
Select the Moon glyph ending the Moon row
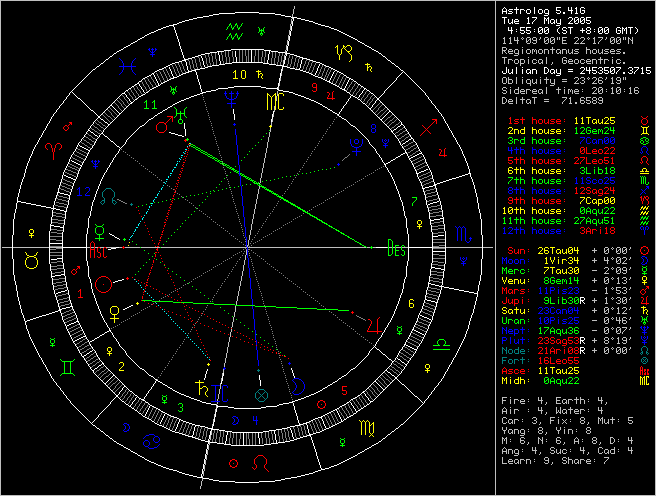[644, 261]
